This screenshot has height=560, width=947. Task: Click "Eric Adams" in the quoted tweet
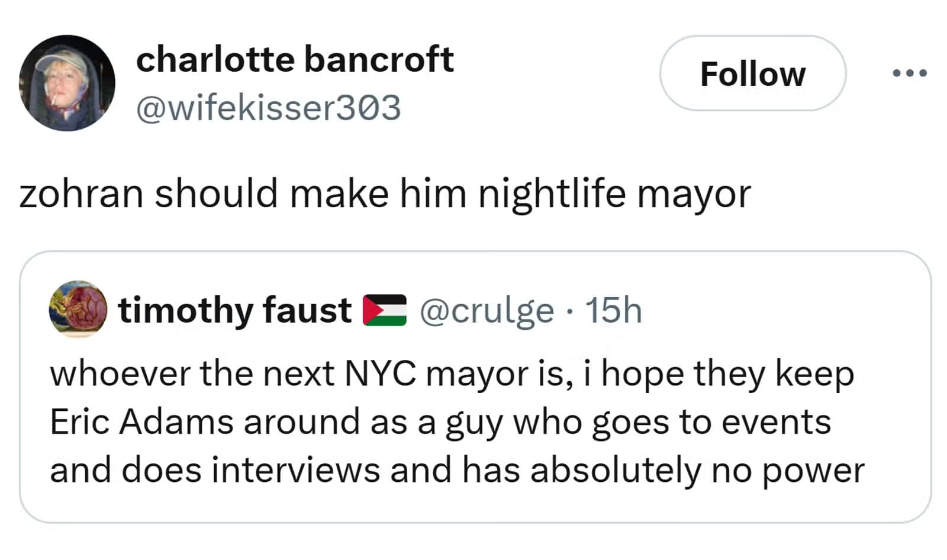[142, 422]
